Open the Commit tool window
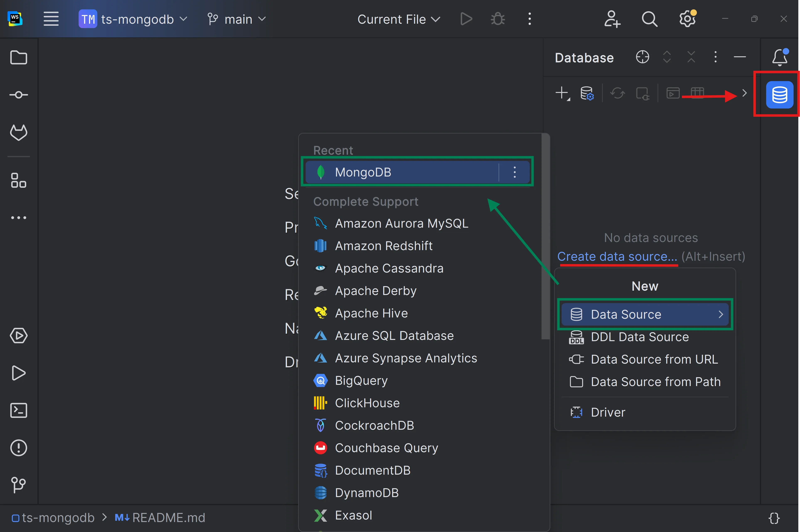The width and height of the screenshot is (800, 532). coord(18,95)
